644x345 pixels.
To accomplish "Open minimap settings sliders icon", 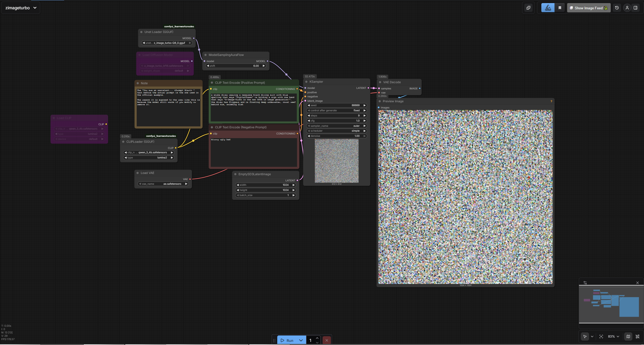I will point(585,283).
